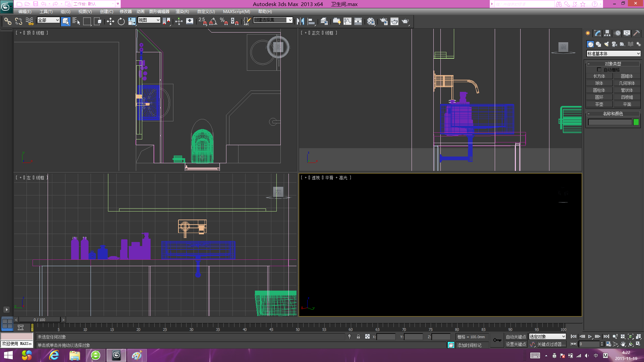This screenshot has height=362, width=644.
Task: Enable the 自动栅格 checkbox
Action: (599, 70)
